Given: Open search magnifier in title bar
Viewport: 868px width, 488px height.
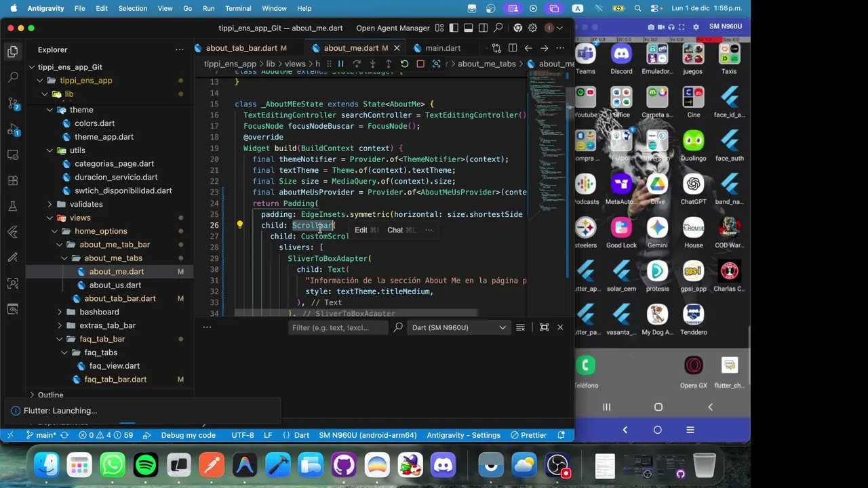Looking at the screenshot, I should point(498,28).
